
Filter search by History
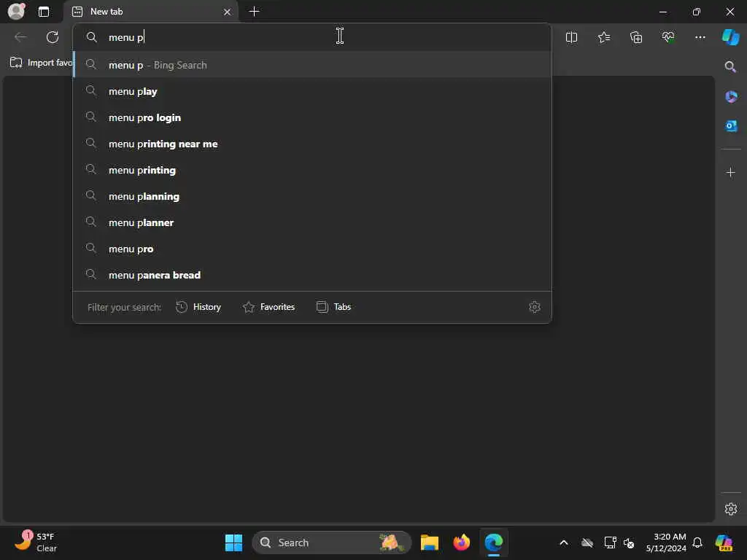tap(198, 307)
